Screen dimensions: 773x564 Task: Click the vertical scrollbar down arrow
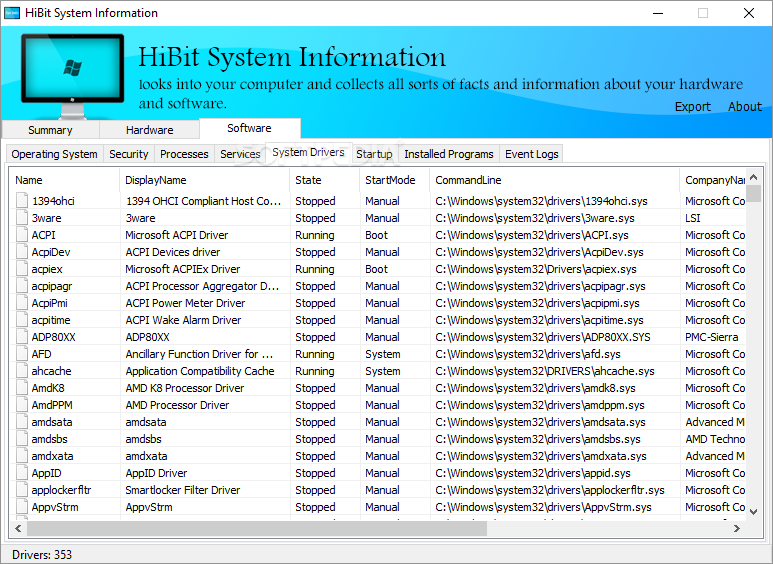coord(753,512)
